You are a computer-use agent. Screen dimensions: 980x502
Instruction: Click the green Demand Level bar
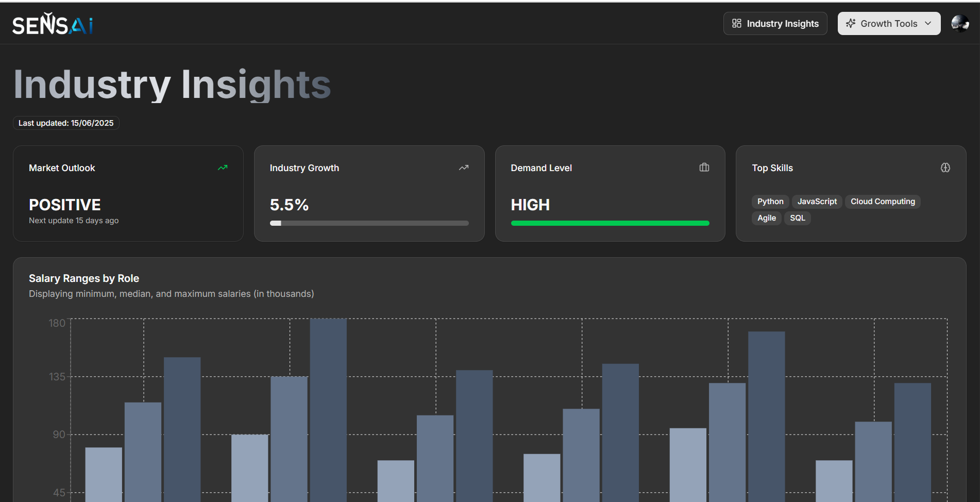[x=610, y=223]
